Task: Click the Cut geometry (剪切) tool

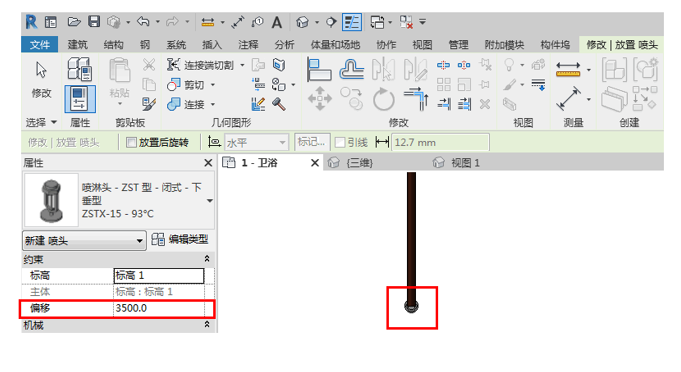Action: [x=186, y=85]
